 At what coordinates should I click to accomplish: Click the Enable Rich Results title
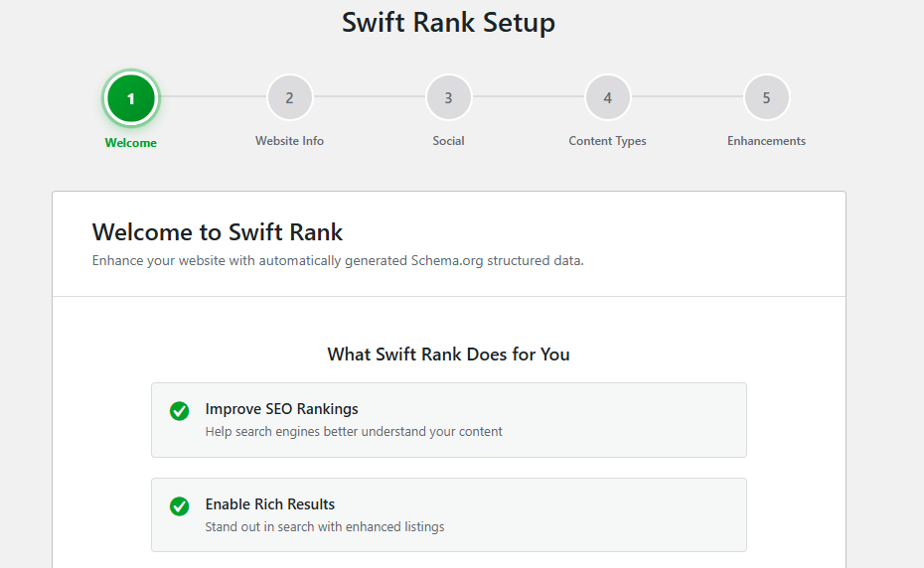click(x=270, y=504)
